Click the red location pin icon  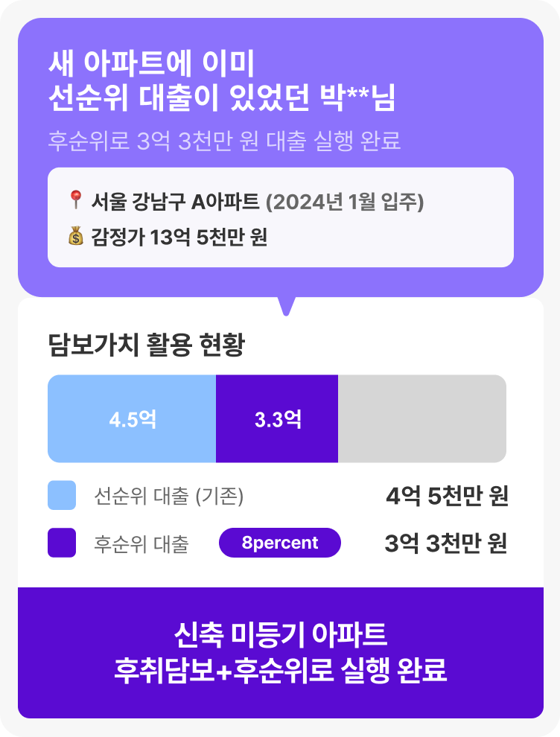[x=74, y=201]
